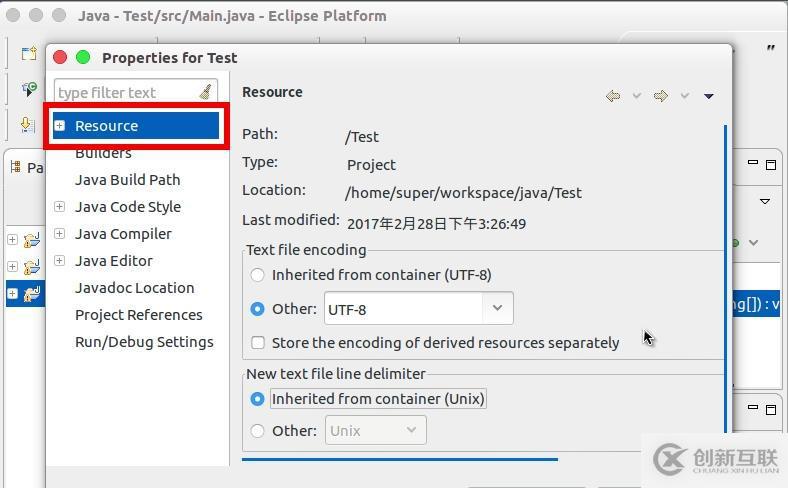Click the vertical scrollbar of Resource page
The width and height of the screenshot is (788, 488).
pyautogui.click(x=726, y=280)
